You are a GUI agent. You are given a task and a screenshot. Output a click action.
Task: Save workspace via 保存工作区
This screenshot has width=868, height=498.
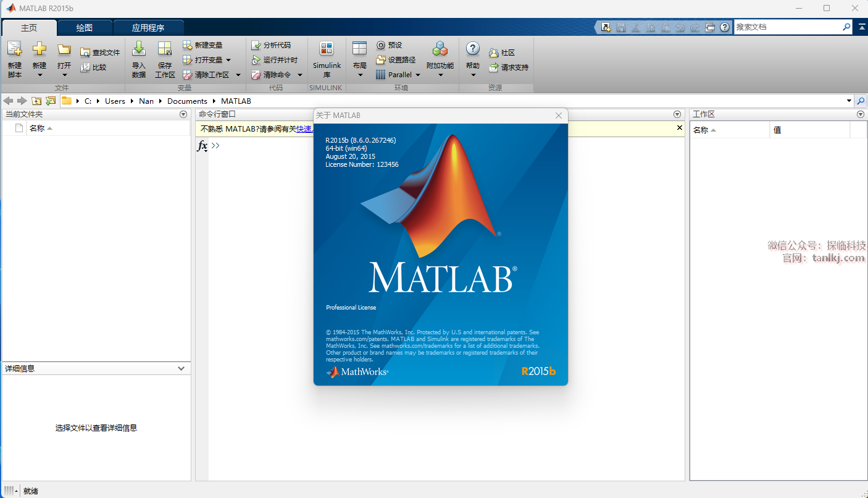point(165,59)
